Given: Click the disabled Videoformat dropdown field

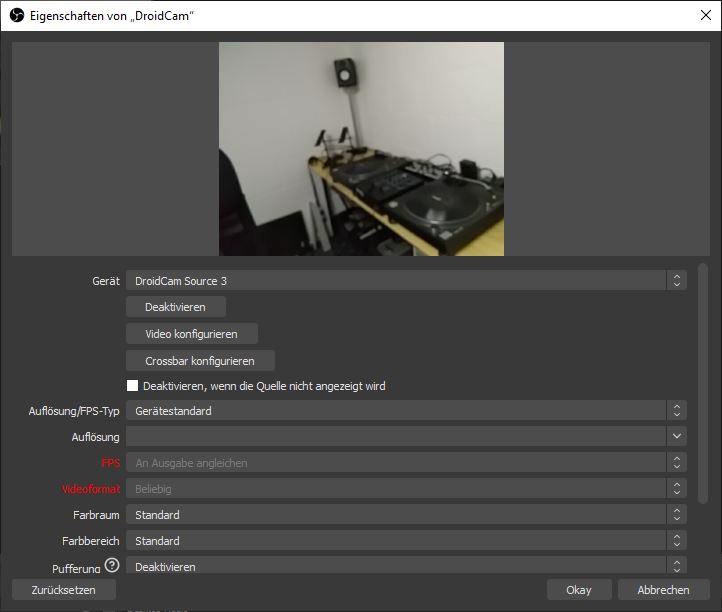Looking at the screenshot, I should [405, 489].
